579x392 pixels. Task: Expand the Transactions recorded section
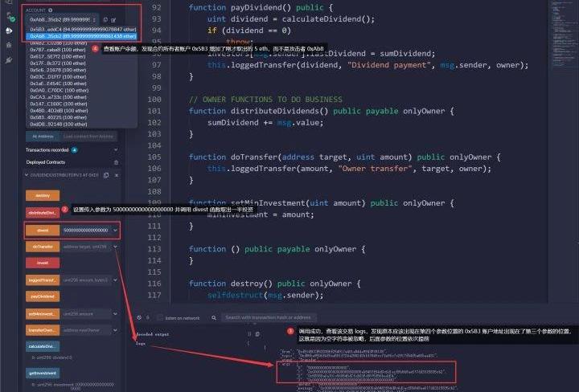tap(116, 149)
